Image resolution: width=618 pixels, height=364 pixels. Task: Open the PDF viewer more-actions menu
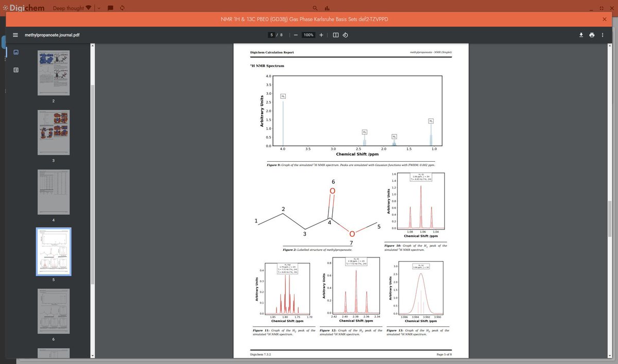tap(603, 35)
